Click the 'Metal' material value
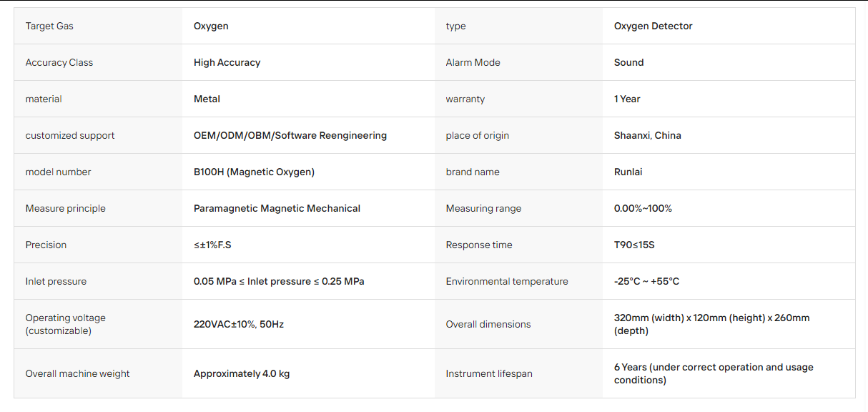The width and height of the screenshot is (868, 412). pyautogui.click(x=207, y=99)
